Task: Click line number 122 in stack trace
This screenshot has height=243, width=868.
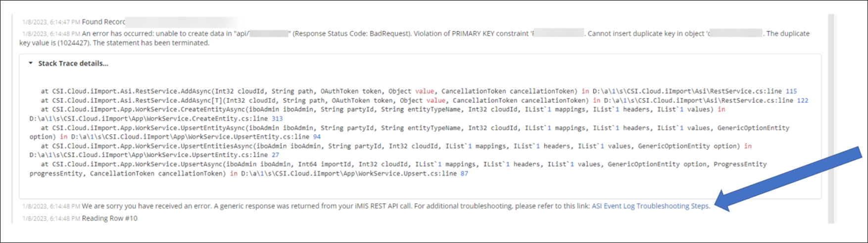Action: point(802,100)
